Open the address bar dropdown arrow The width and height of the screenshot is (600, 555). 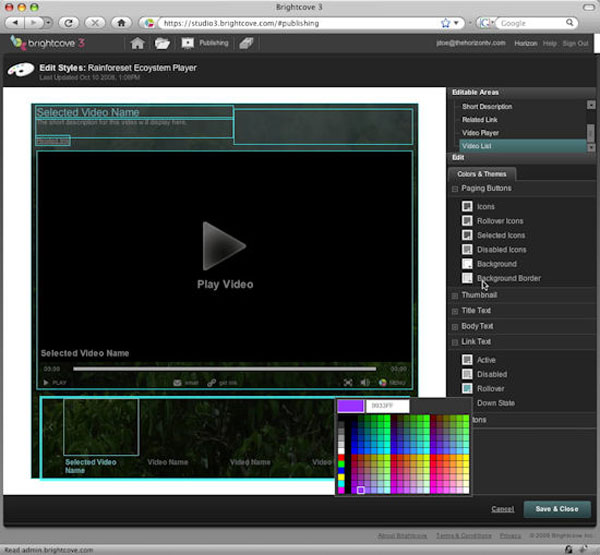click(x=457, y=23)
